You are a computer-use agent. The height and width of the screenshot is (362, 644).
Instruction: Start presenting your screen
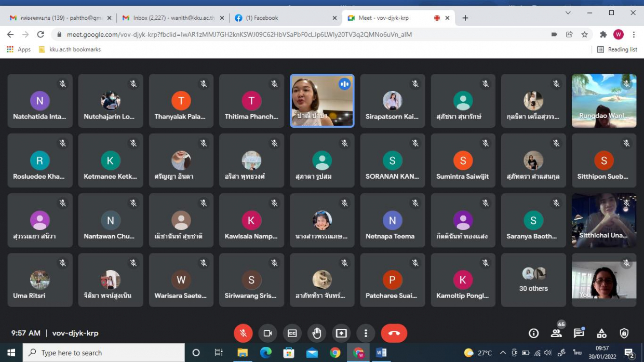click(x=341, y=333)
